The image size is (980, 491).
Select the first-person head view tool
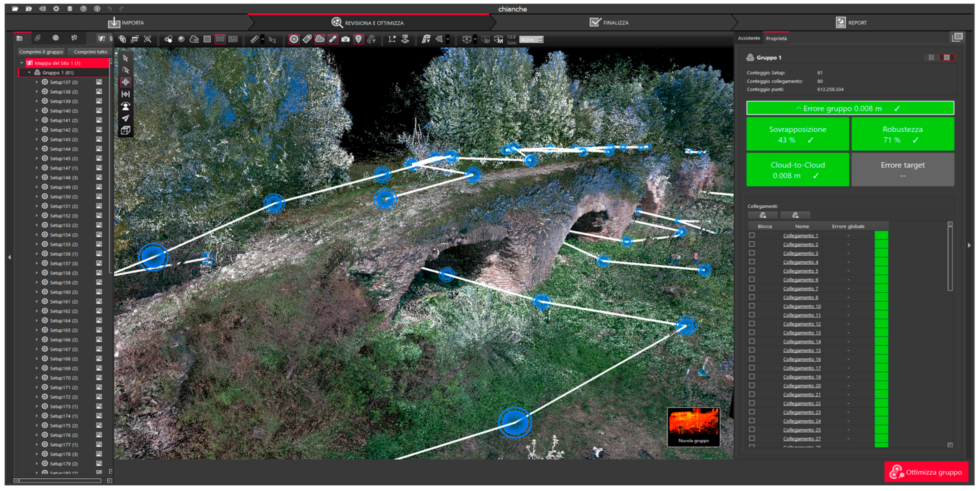click(x=125, y=106)
